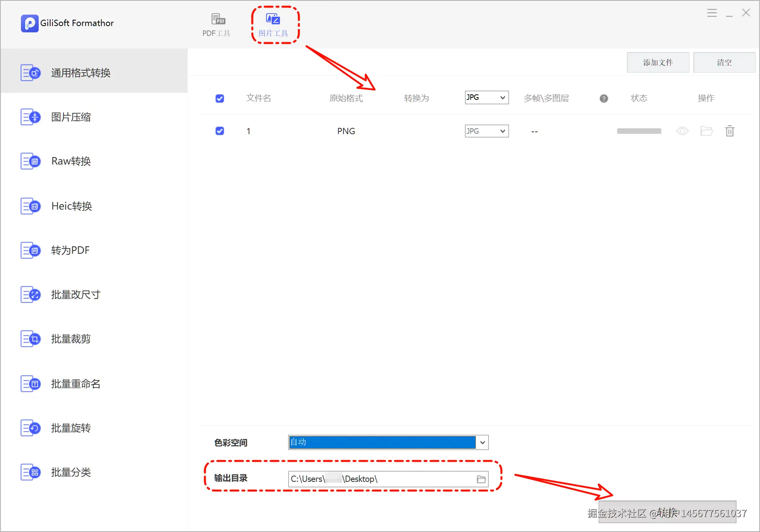The width and height of the screenshot is (760, 532).
Task: Open the output folder icon in file row
Action: point(706,131)
